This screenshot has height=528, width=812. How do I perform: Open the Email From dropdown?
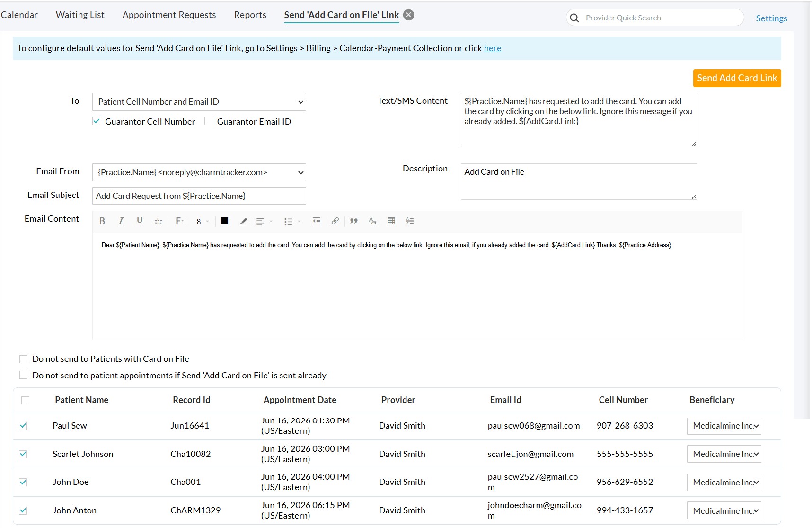click(199, 172)
